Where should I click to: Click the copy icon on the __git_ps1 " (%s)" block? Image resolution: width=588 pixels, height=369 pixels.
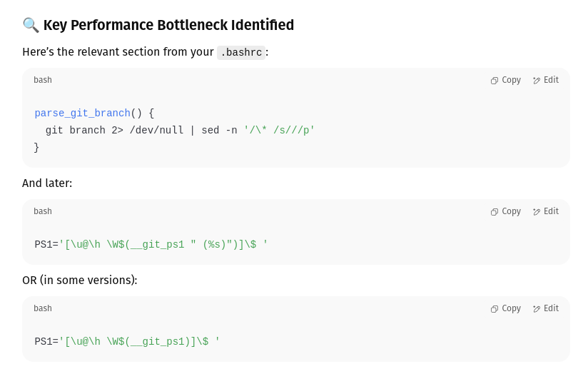click(x=495, y=212)
